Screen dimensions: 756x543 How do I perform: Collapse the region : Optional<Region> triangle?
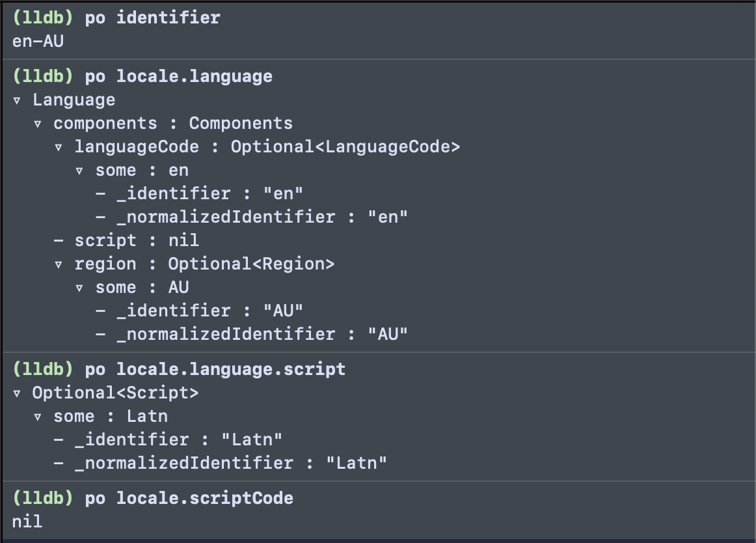(59, 265)
